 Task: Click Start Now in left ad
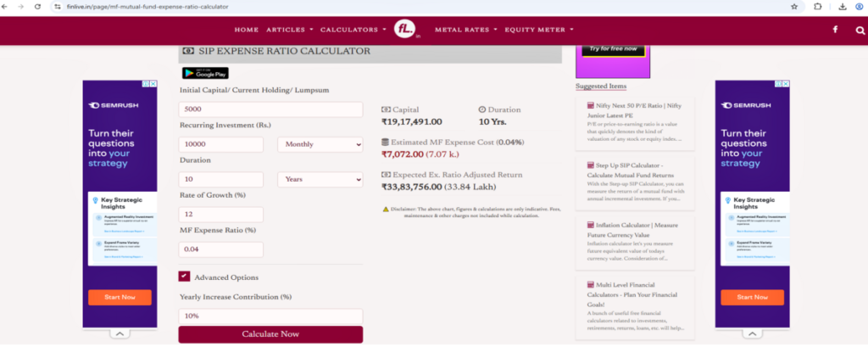tap(120, 297)
